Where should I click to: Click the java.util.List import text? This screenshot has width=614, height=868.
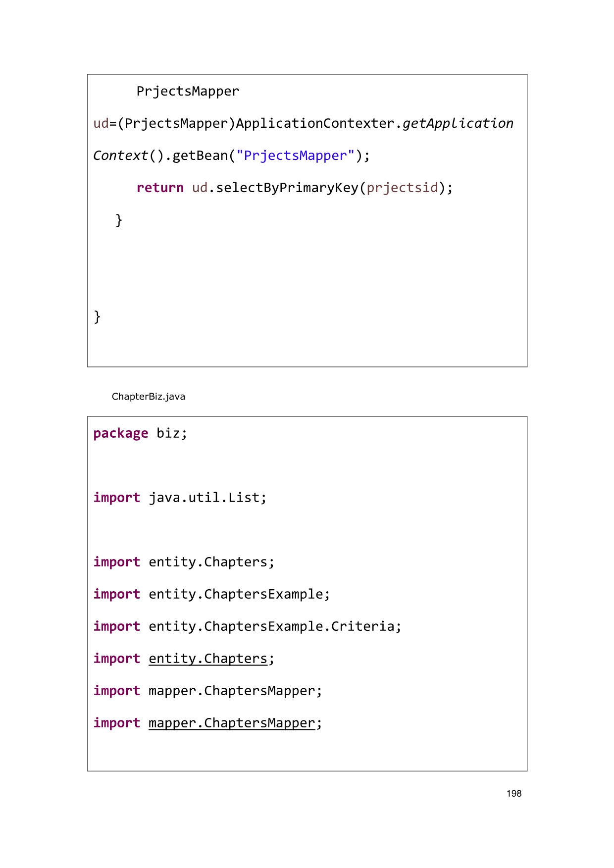(207, 498)
